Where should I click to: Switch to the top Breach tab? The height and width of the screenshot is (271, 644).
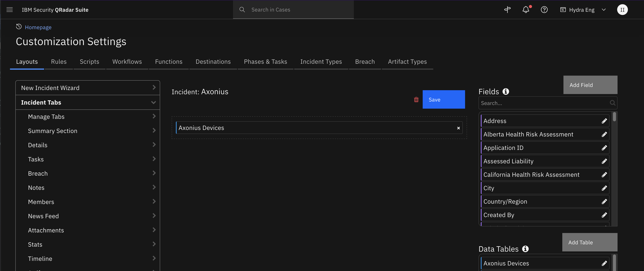[365, 62]
